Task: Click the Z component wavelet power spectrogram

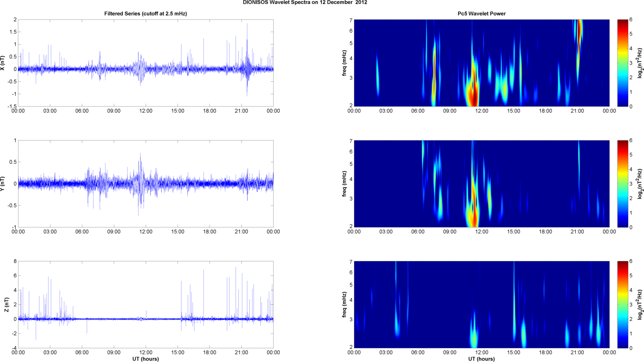Action: click(481, 304)
